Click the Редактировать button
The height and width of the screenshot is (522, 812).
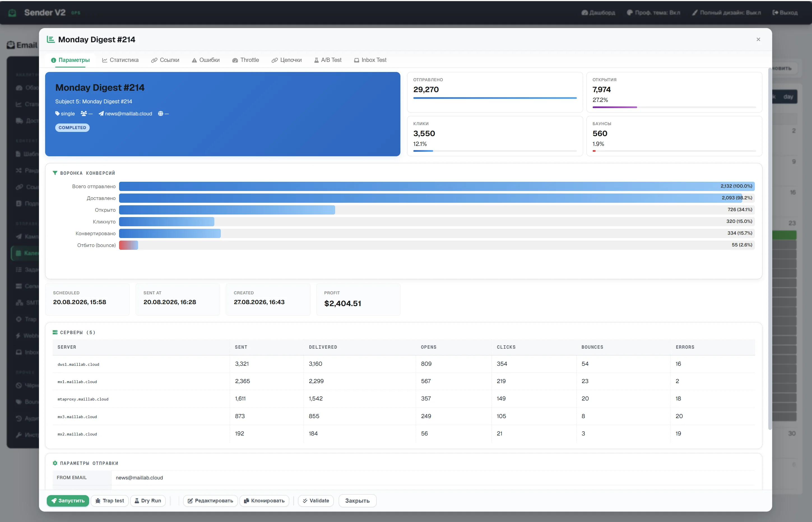[x=210, y=501]
